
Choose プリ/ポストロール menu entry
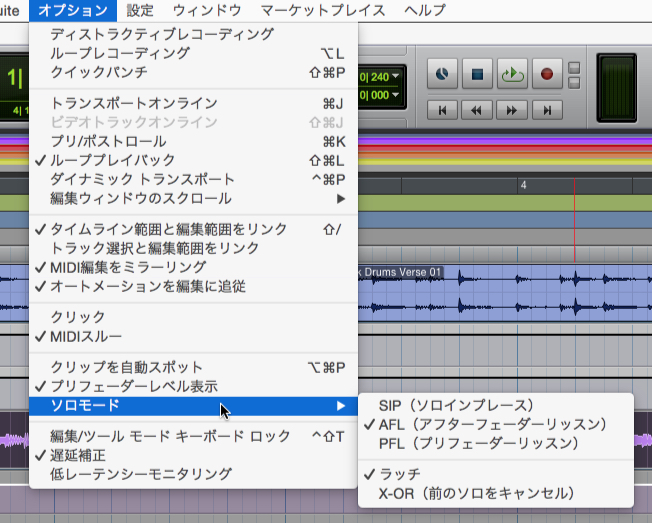click(x=193, y=141)
